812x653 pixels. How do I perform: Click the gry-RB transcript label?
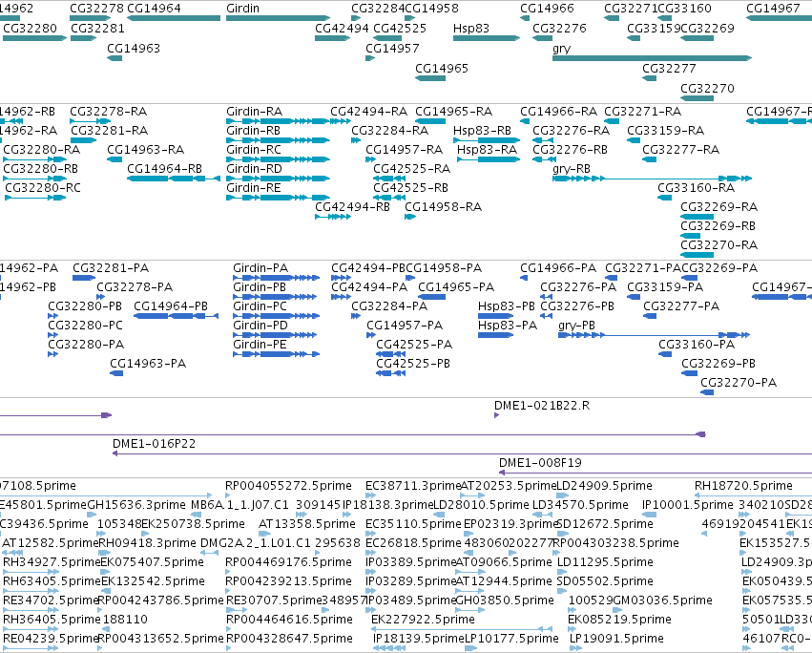[x=572, y=168]
